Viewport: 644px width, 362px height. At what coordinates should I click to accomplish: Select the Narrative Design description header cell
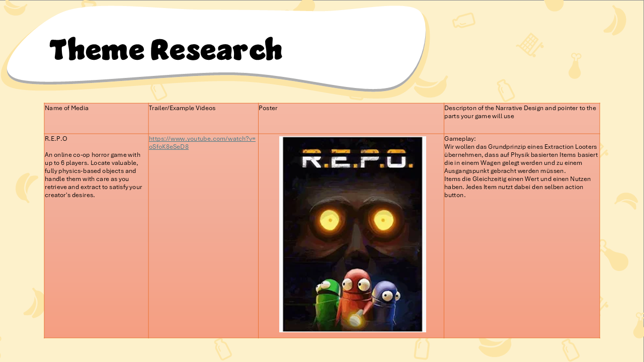click(522, 119)
